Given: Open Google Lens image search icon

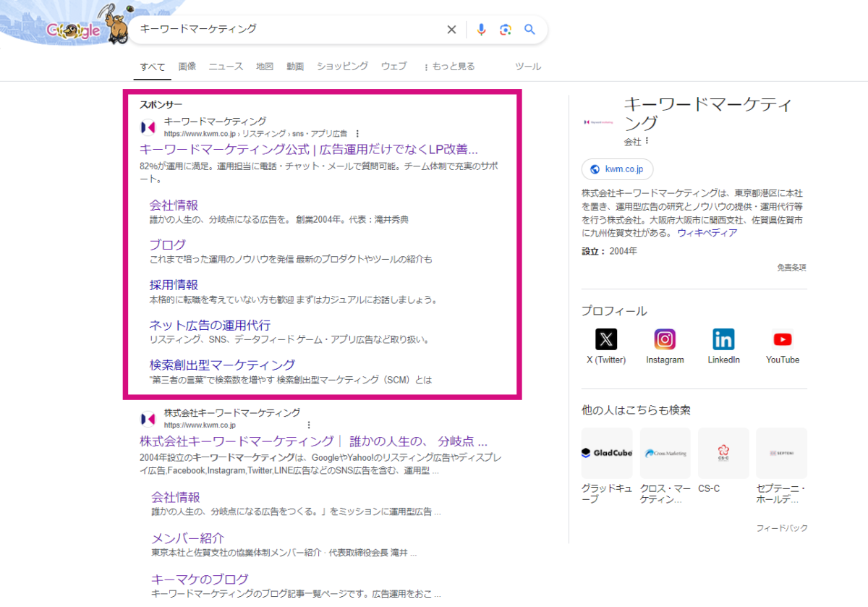Looking at the screenshot, I should click(506, 30).
